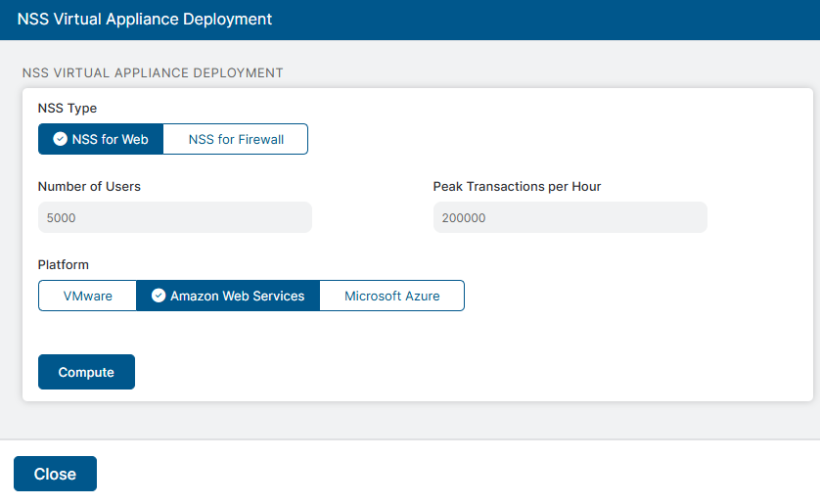Click the Platform label
The image size is (820, 504).
64,264
